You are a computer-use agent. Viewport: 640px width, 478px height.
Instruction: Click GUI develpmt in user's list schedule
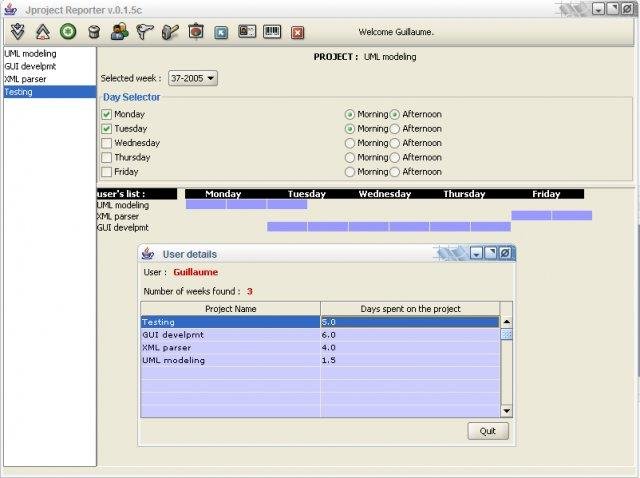tap(123, 227)
